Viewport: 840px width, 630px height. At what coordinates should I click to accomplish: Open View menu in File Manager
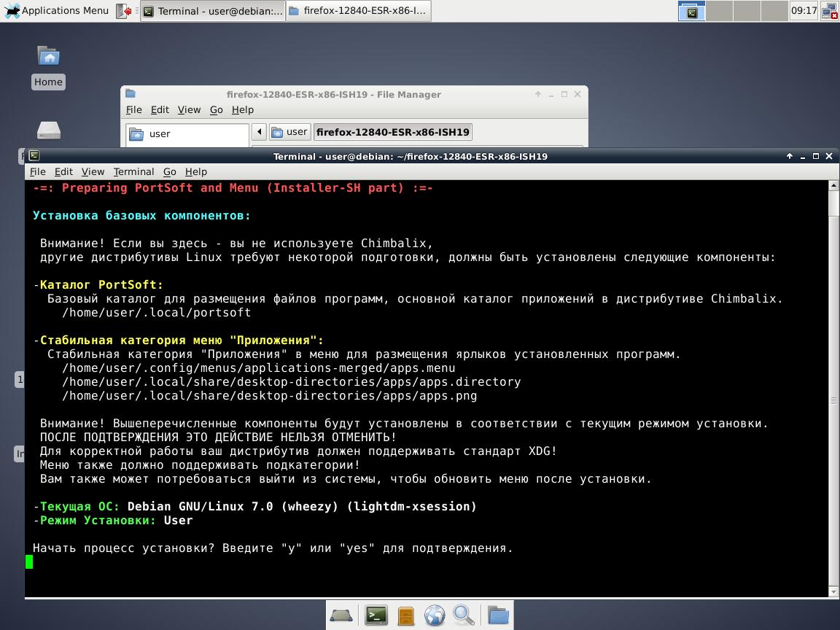click(189, 110)
